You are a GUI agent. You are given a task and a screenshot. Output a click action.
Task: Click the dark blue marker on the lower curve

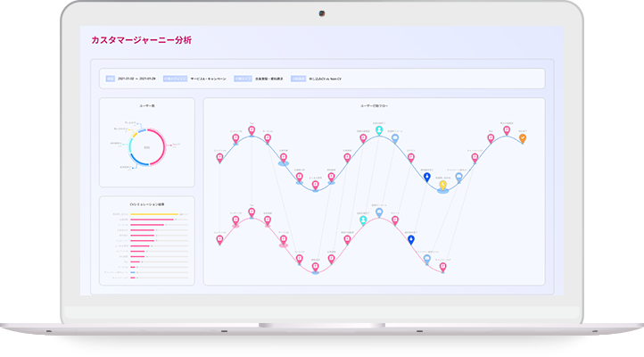click(411, 240)
